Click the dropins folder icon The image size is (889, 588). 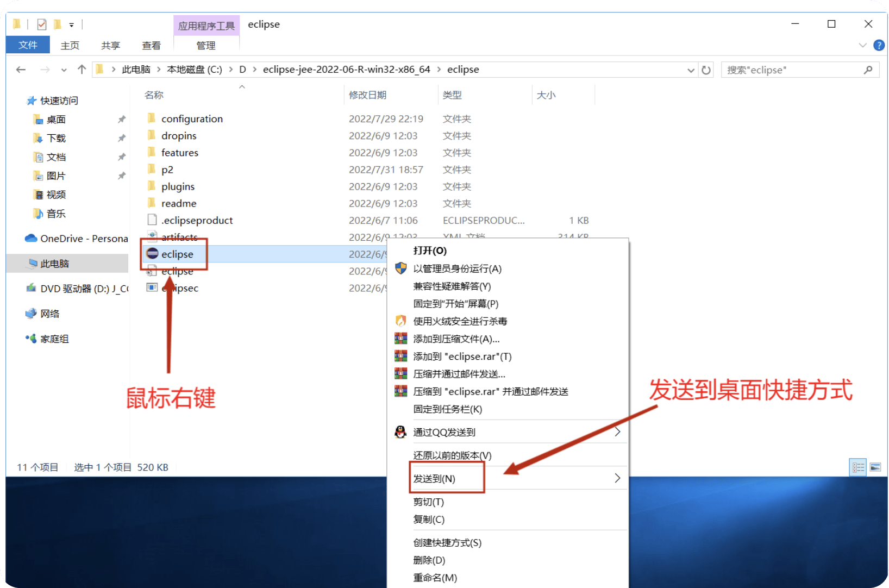click(152, 135)
